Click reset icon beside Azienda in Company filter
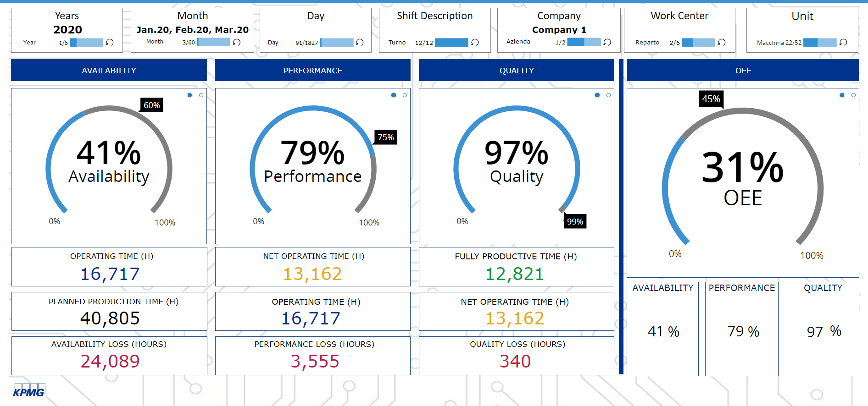Screen dimensions: 868x406 click(x=607, y=42)
